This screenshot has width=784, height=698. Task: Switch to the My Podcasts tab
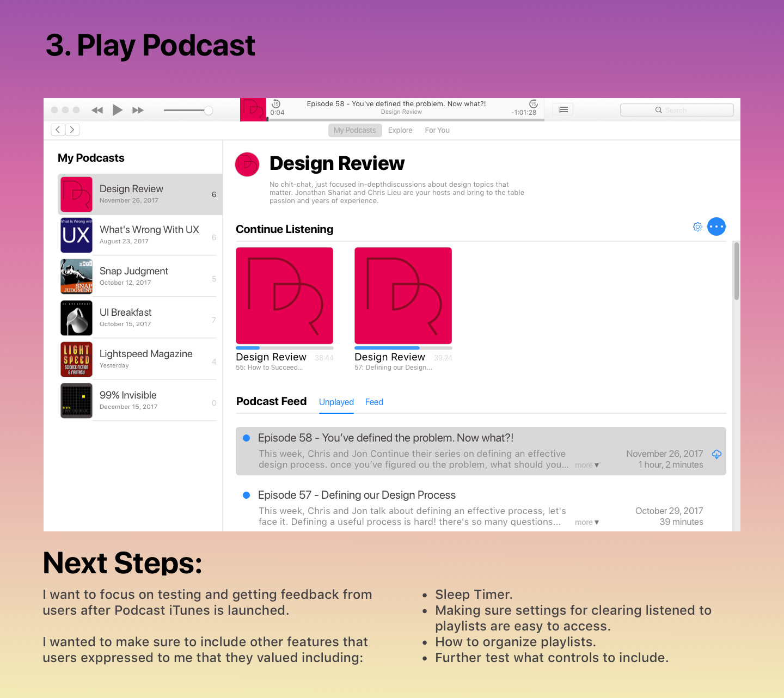tap(355, 130)
